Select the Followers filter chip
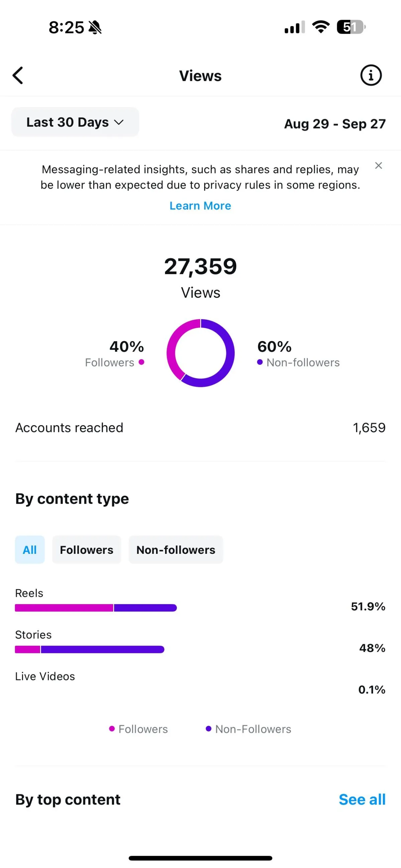This screenshot has height=868, width=401. pyautogui.click(x=87, y=550)
